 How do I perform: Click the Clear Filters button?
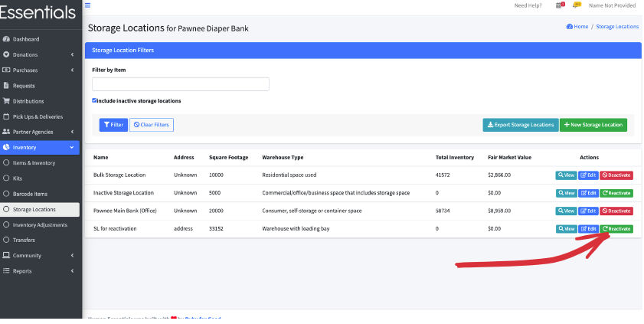pos(152,125)
